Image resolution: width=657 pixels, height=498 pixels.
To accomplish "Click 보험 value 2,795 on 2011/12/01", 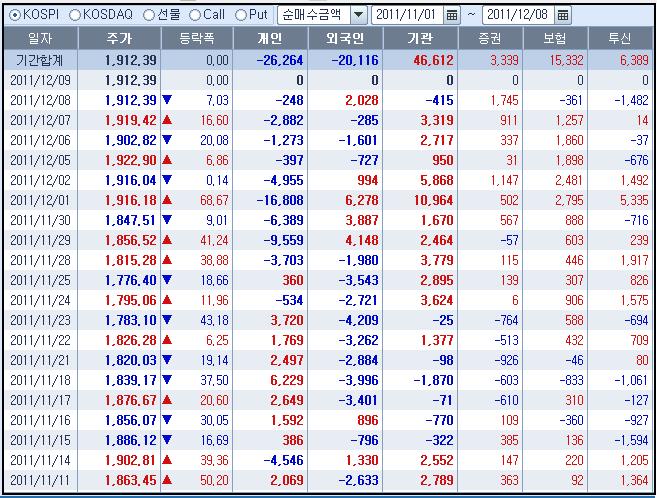I will point(569,201).
